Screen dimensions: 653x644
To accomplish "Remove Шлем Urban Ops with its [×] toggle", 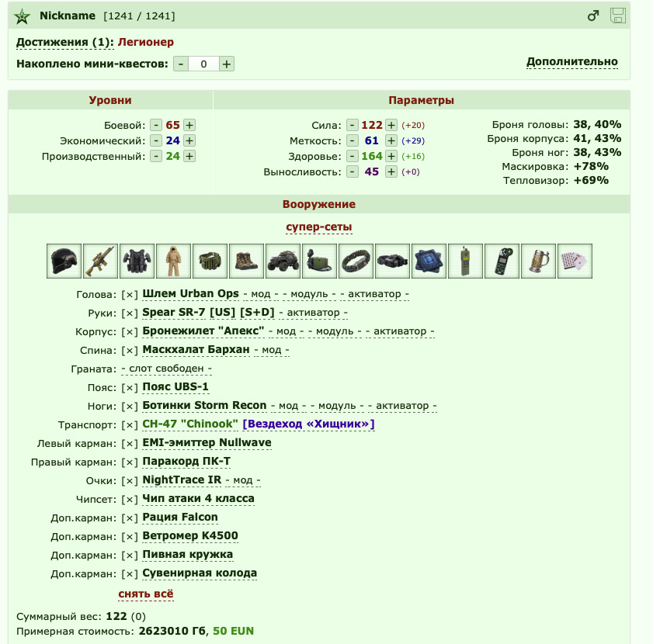I will tap(130, 295).
